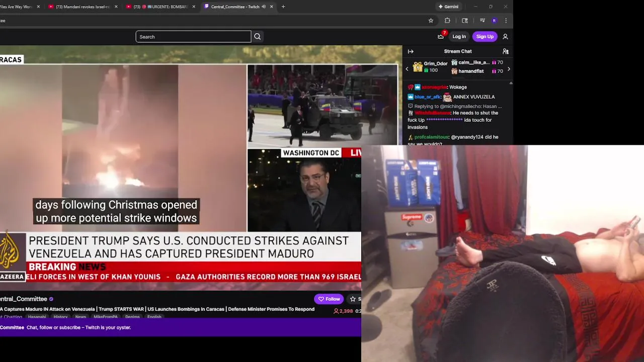Click the webcam overlay video
Viewport: 644px width, 362px height.
pyautogui.click(x=503, y=253)
